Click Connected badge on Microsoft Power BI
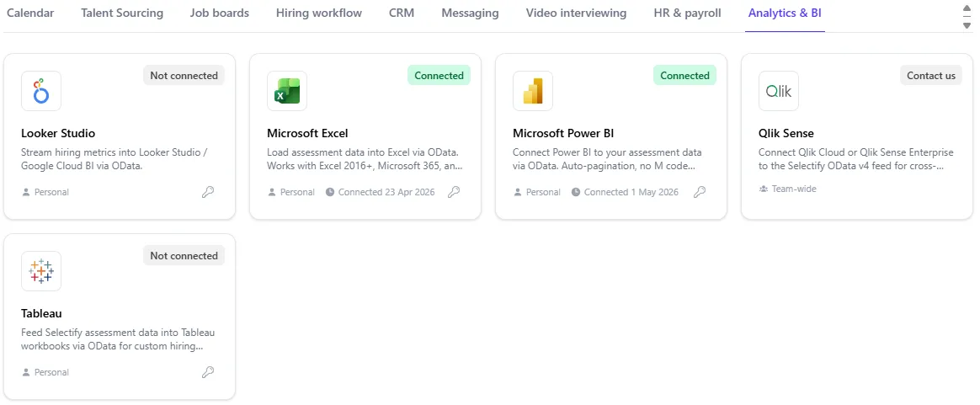The image size is (980, 405). point(685,76)
